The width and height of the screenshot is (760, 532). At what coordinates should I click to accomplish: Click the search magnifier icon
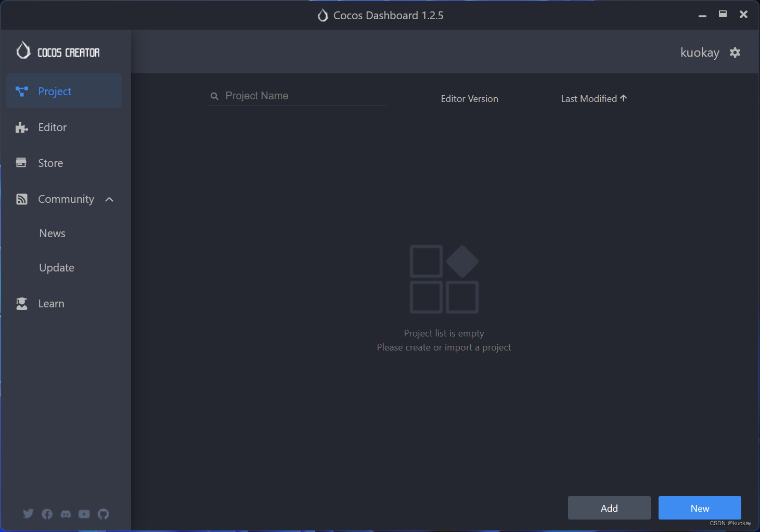[214, 96]
